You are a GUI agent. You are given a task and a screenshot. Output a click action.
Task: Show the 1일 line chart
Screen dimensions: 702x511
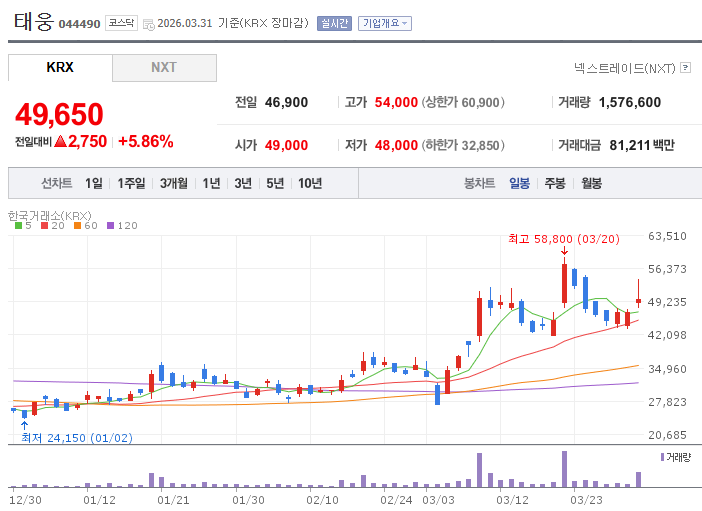tap(94, 183)
